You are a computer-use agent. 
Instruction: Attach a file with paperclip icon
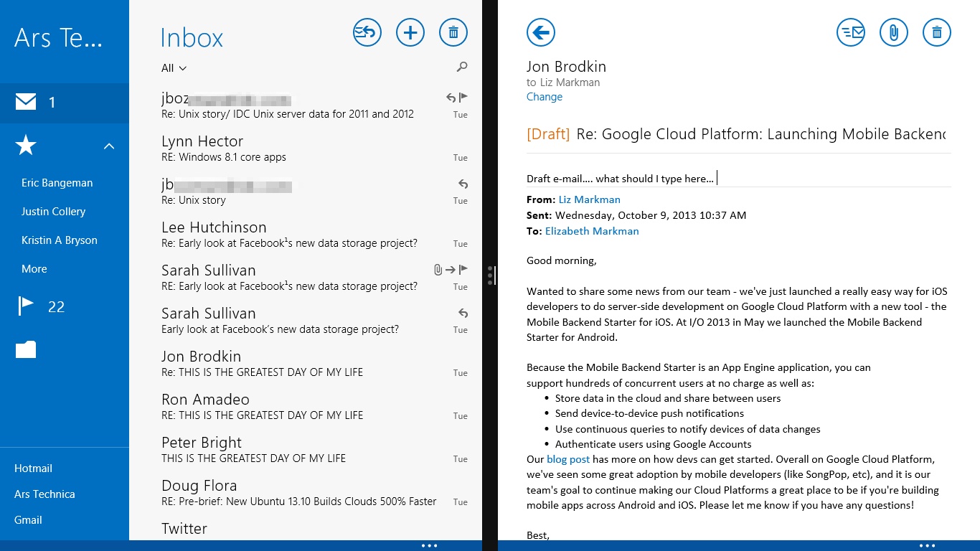[894, 32]
